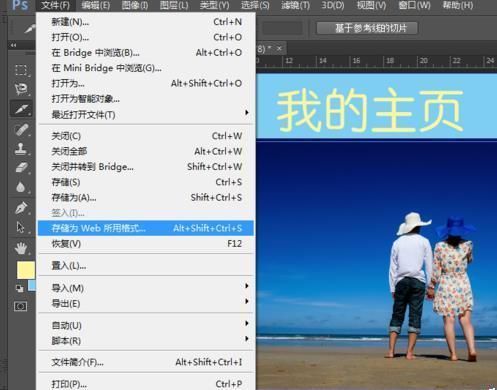Expand 脚本(R) submenu
Screen dimensions: 497x390
[146, 341]
